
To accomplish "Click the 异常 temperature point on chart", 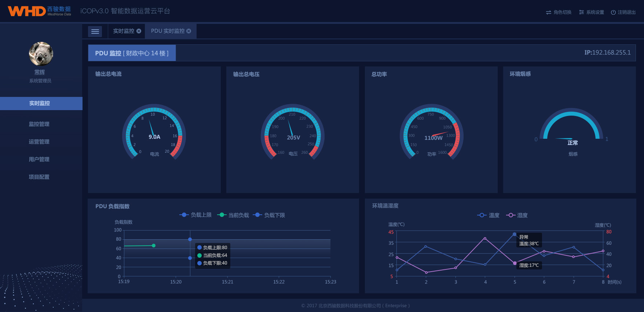I will (515, 234).
